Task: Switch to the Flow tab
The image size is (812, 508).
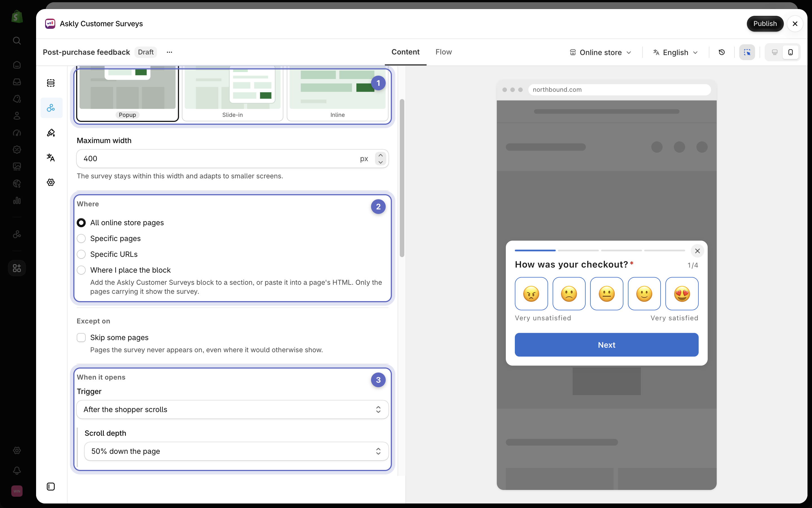Action: pos(443,52)
